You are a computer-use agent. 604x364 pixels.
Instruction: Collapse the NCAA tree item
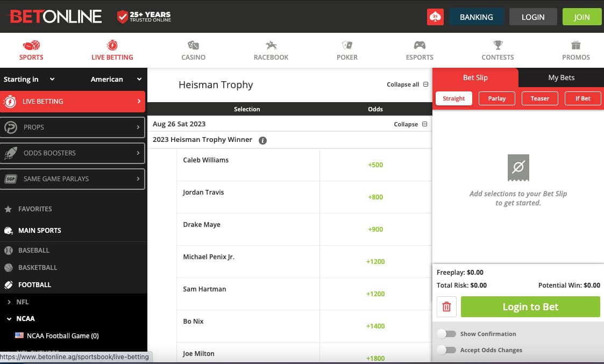tap(9, 319)
